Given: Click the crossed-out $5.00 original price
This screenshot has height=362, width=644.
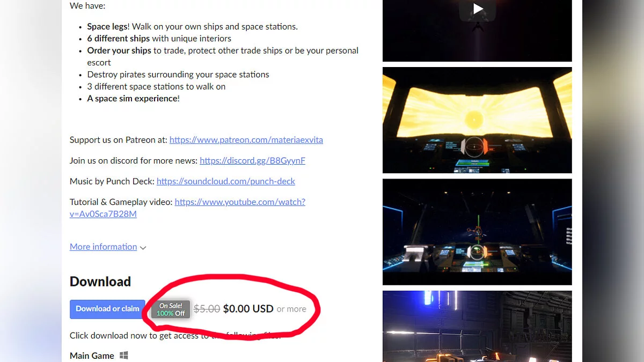Looking at the screenshot, I should coord(207,309).
